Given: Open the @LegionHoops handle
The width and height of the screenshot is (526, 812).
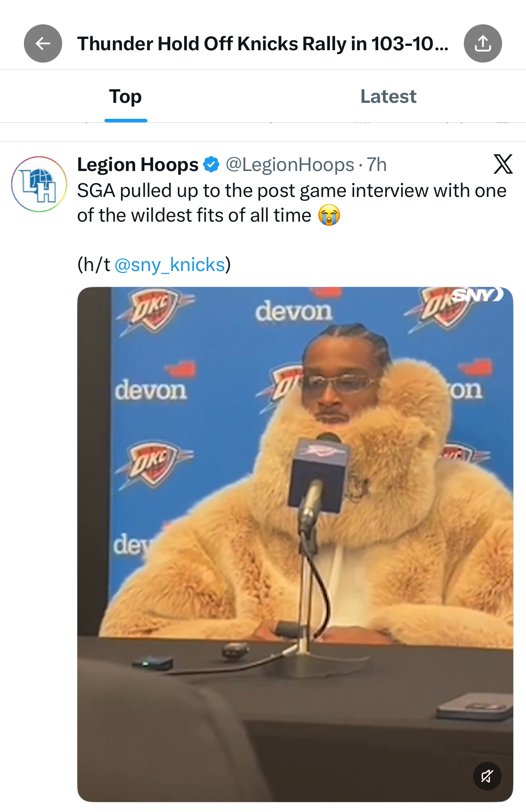Looking at the screenshot, I should click(x=290, y=165).
